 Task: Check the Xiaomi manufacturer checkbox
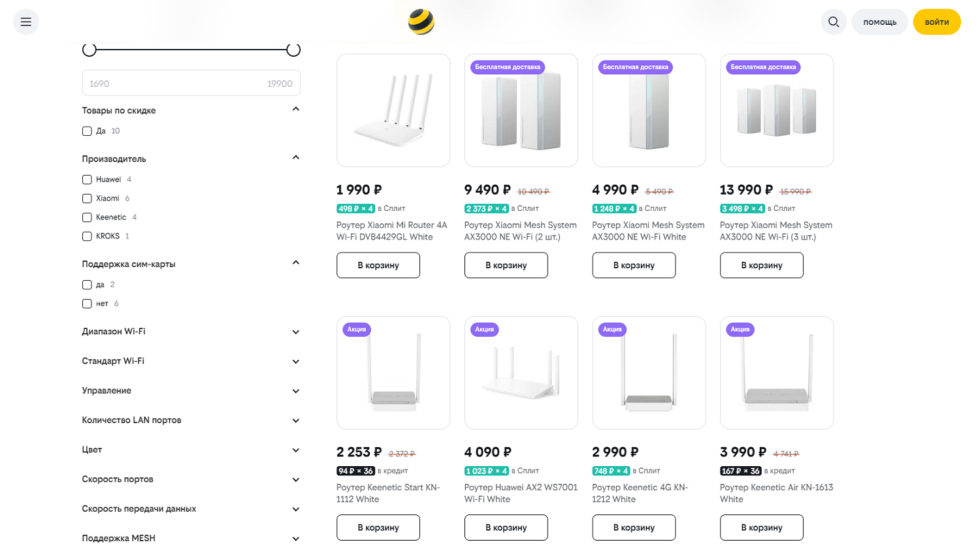[87, 198]
